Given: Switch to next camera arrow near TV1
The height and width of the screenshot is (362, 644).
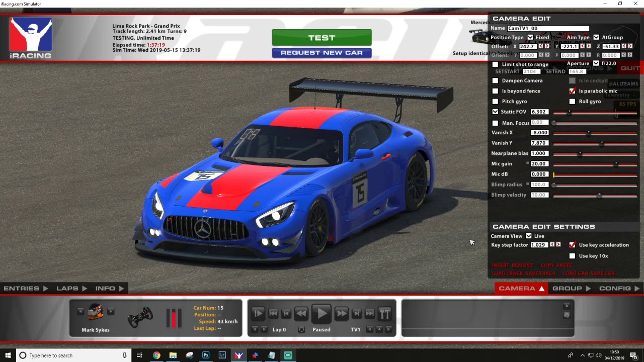Looking at the screenshot, I should pos(388,329).
